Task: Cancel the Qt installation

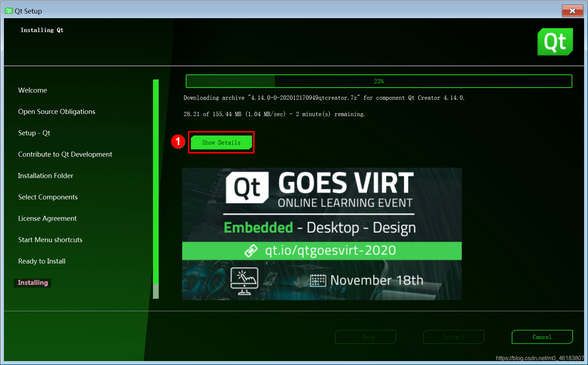Action: click(x=542, y=337)
